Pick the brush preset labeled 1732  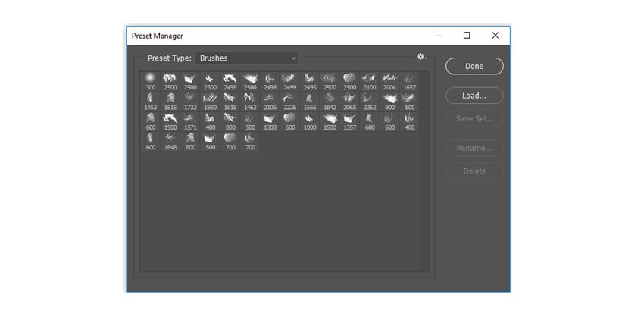191,102
